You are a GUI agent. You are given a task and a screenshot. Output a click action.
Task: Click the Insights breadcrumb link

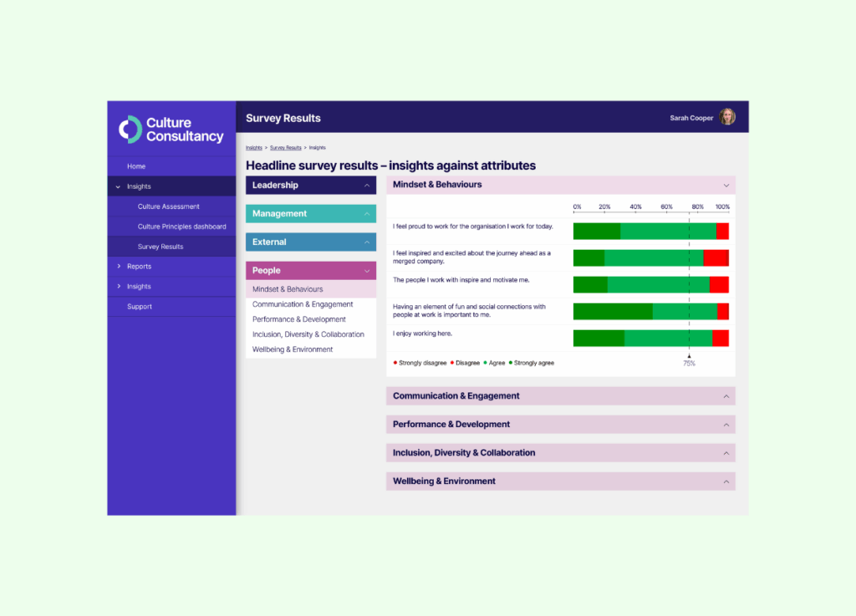[x=253, y=147]
